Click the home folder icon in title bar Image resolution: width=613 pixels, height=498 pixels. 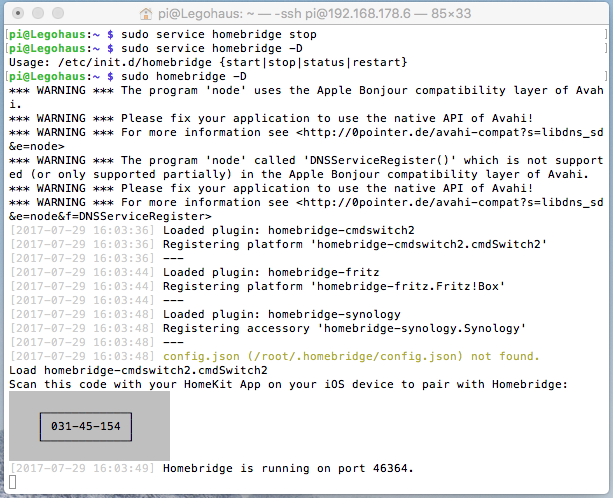146,14
